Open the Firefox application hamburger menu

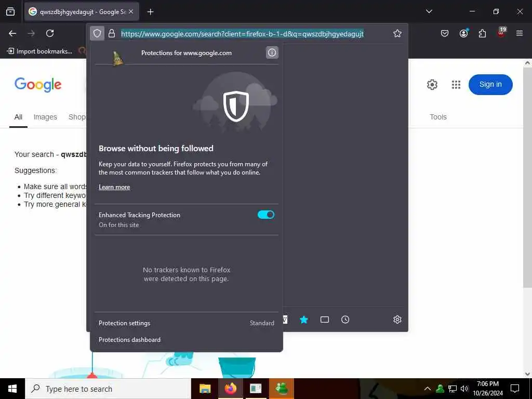click(520, 33)
